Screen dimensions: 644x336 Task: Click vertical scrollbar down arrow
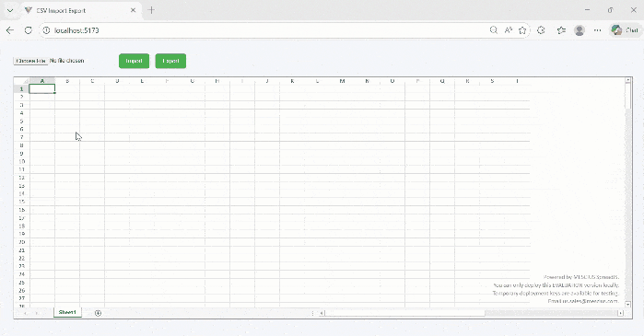pos(628,304)
